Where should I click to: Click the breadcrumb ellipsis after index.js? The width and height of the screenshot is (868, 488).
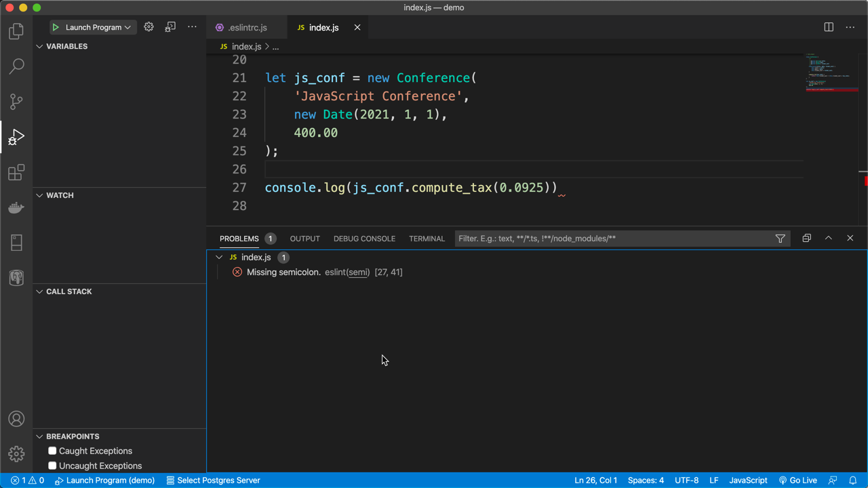coord(275,47)
